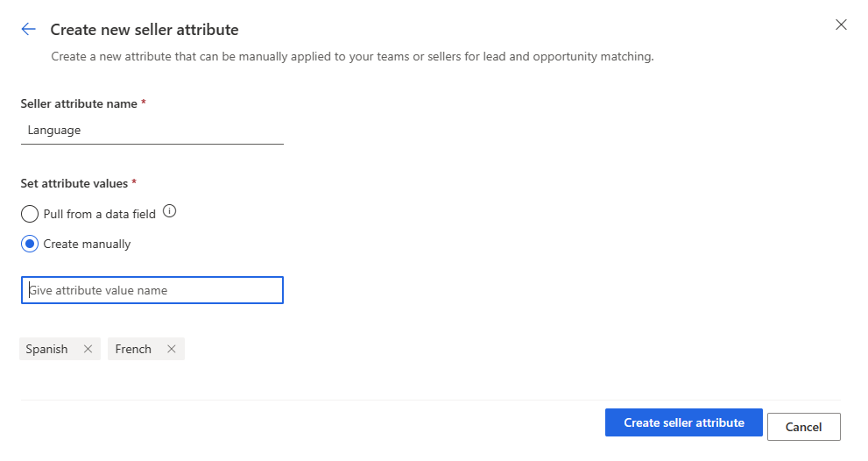Viewport: 868px width, 461px height.
Task: Click the info icon beside Pull from a data field
Action: pos(170,211)
